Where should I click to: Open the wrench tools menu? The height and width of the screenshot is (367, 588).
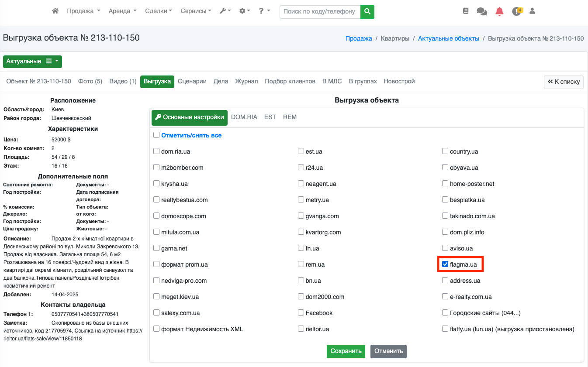pyautogui.click(x=225, y=11)
